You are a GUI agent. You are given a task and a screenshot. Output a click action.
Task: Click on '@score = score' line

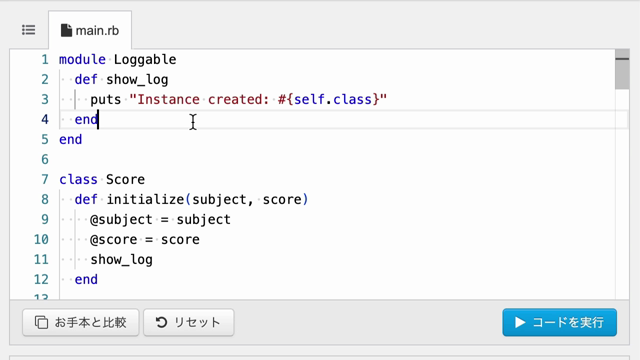(145, 240)
